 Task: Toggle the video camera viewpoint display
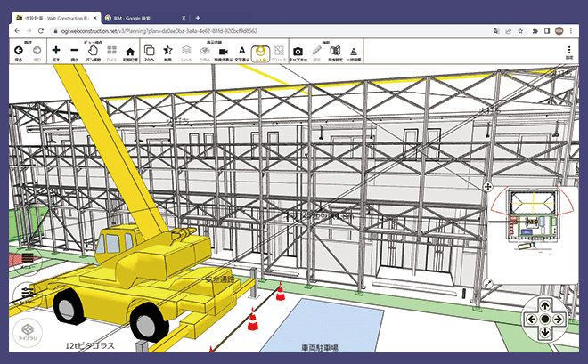224,53
